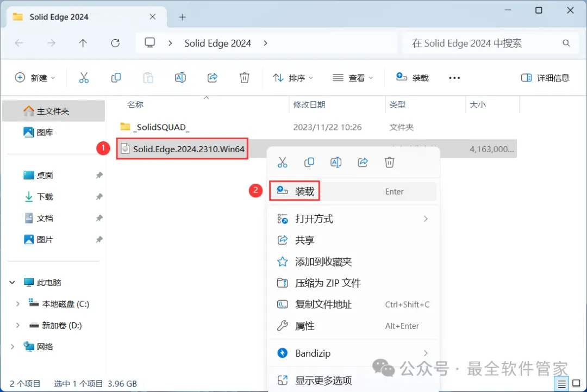Choose 装载 in the context menu

[353, 191]
